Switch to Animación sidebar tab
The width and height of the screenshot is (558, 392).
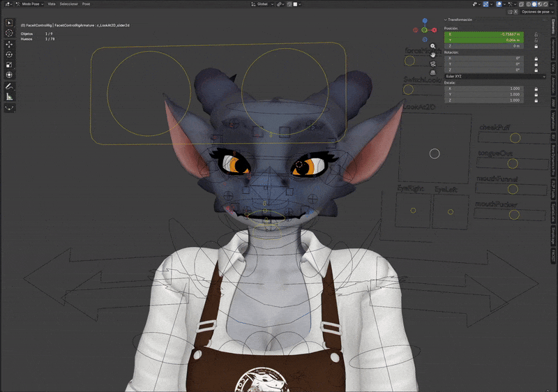click(553, 85)
